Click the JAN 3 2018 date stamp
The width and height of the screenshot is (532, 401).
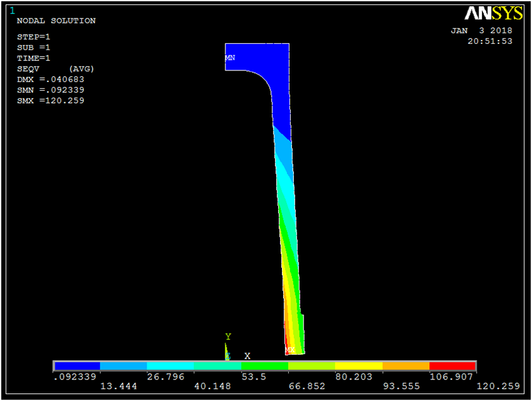(481, 30)
